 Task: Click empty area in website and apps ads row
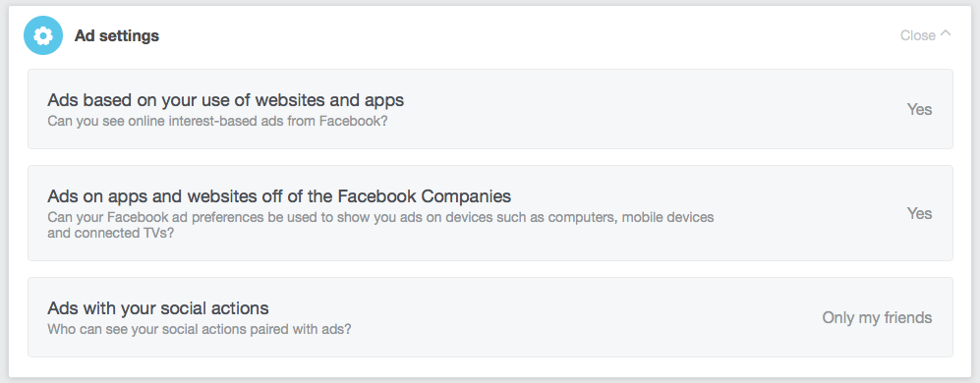click(625, 109)
